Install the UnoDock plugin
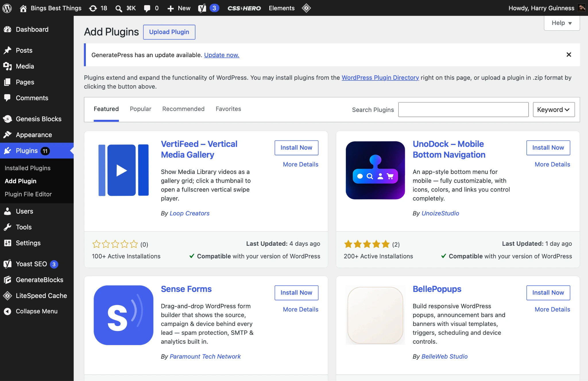The image size is (588, 381). click(548, 148)
